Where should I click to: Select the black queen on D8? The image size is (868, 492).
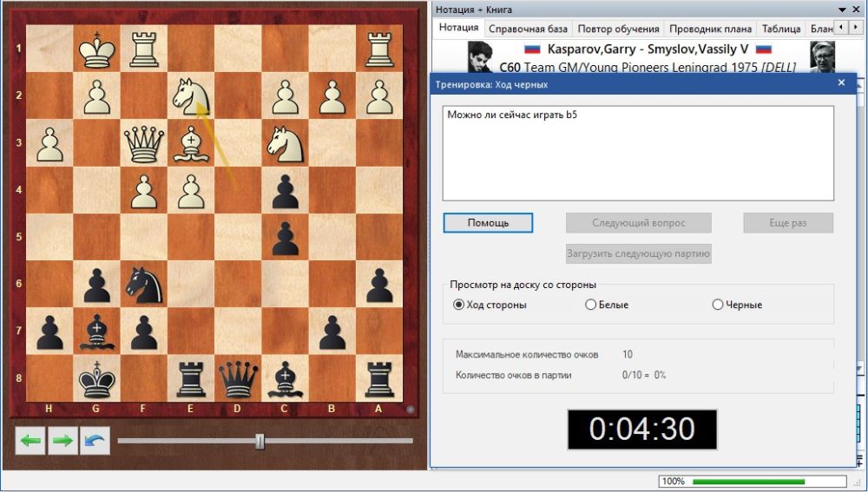point(238,378)
